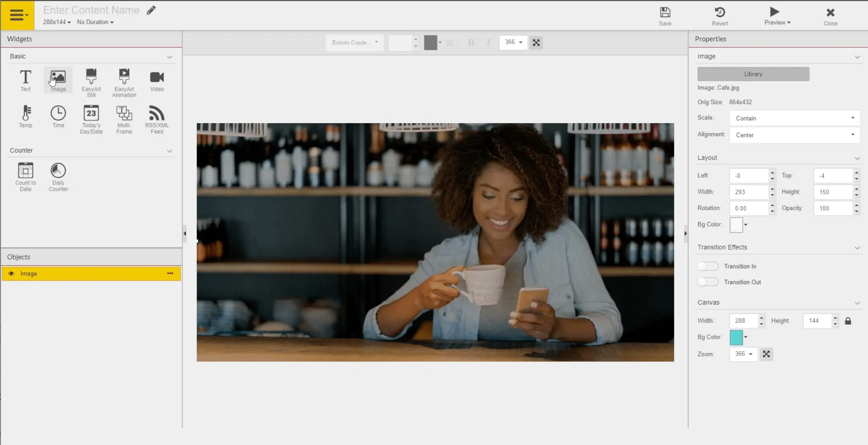Click the Revert icon
868x445 pixels.
[x=720, y=16]
